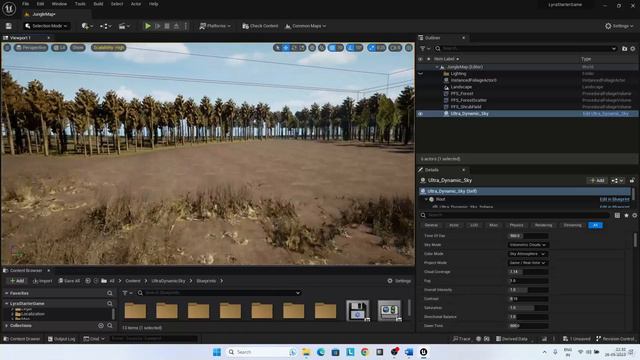The width and height of the screenshot is (640, 360).
Task: Adjust the Overall Intensity value slider
Action: pos(528,290)
